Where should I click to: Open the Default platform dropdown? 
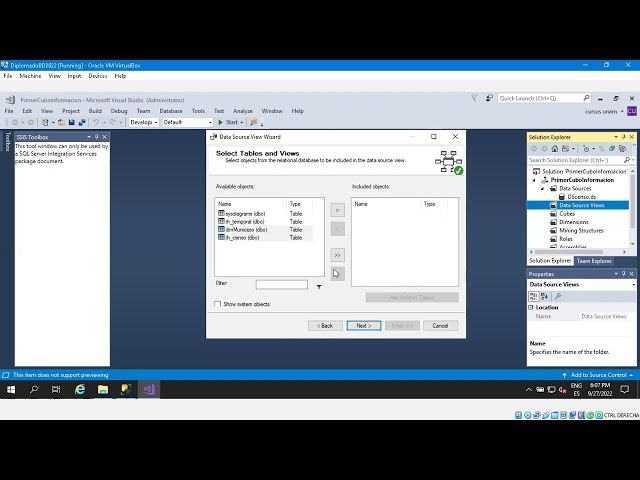click(187, 122)
